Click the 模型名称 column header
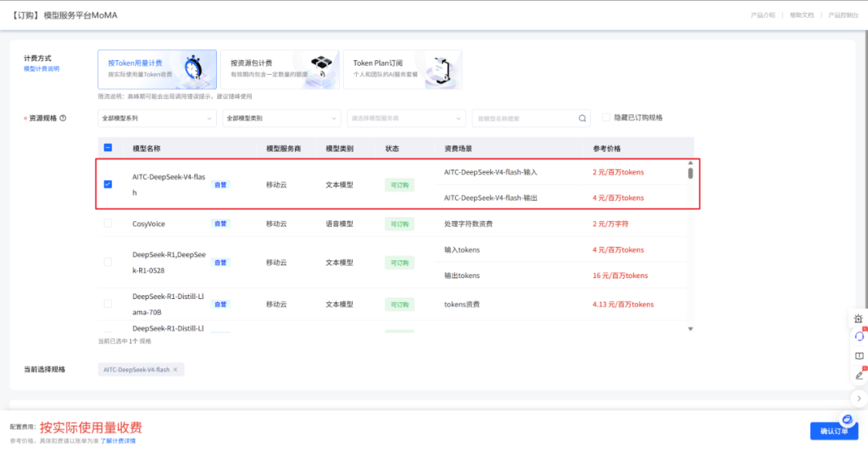868x451 pixels. pos(147,149)
